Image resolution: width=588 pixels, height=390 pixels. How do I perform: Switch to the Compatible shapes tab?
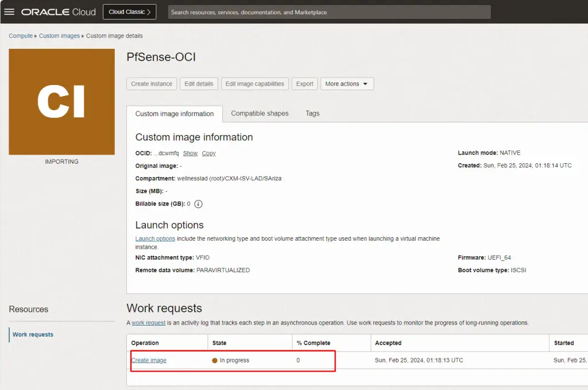[x=260, y=113]
